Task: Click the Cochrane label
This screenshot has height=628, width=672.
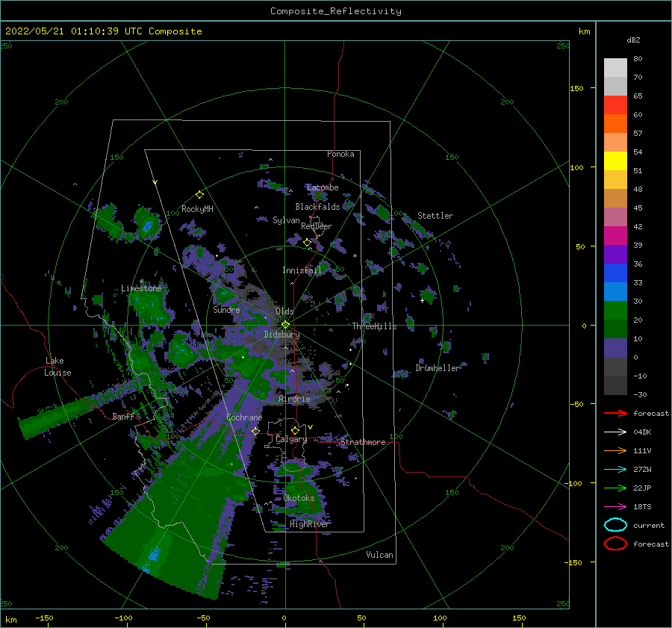Action: tap(244, 417)
